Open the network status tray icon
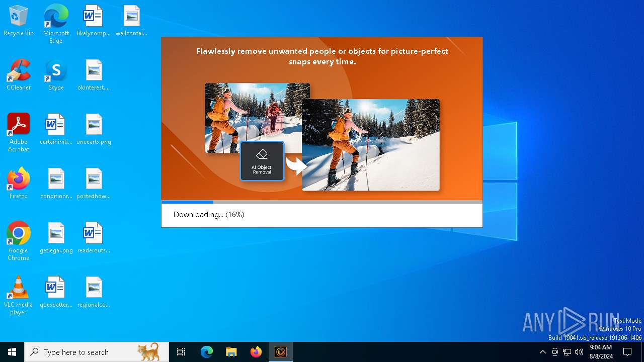Viewport: 644px width, 362px height. (567, 352)
